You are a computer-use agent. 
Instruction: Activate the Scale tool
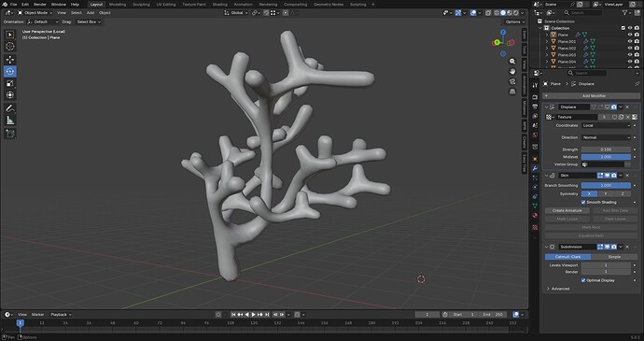[10, 83]
